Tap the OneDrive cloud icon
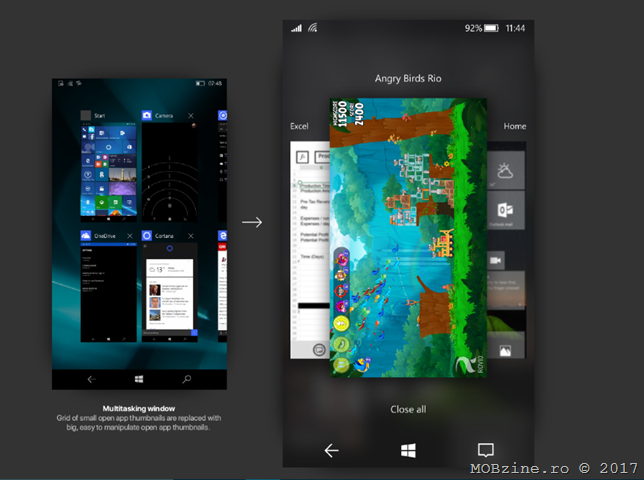The width and height of the screenshot is (644, 480). coord(87,236)
